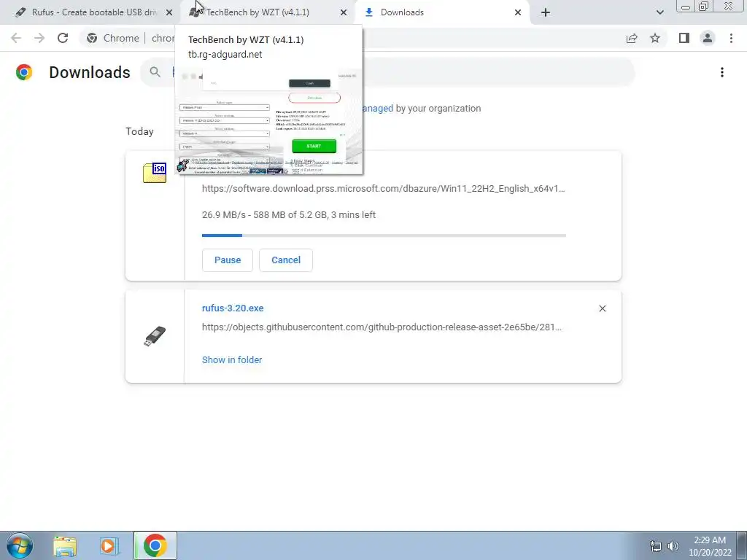Open the volume speaker tray icon
Viewport: 747px width, 560px height.
click(x=673, y=546)
